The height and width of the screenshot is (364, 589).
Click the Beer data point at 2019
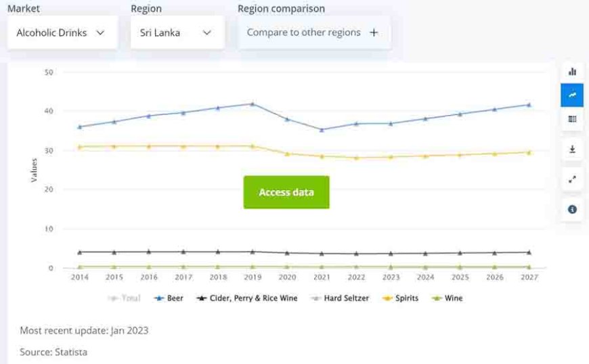pyautogui.click(x=252, y=104)
